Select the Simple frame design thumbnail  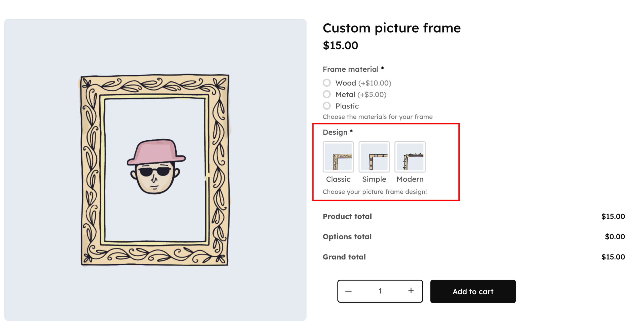tap(374, 156)
